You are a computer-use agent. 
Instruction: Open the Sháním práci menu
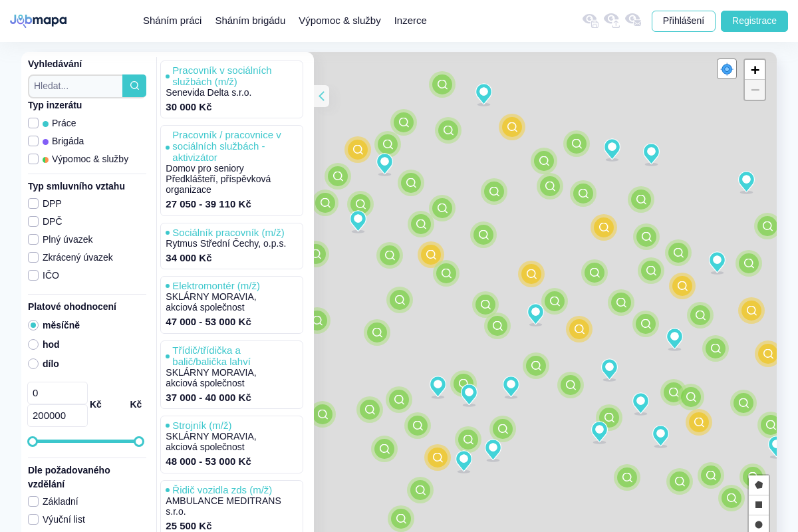coord(172,21)
